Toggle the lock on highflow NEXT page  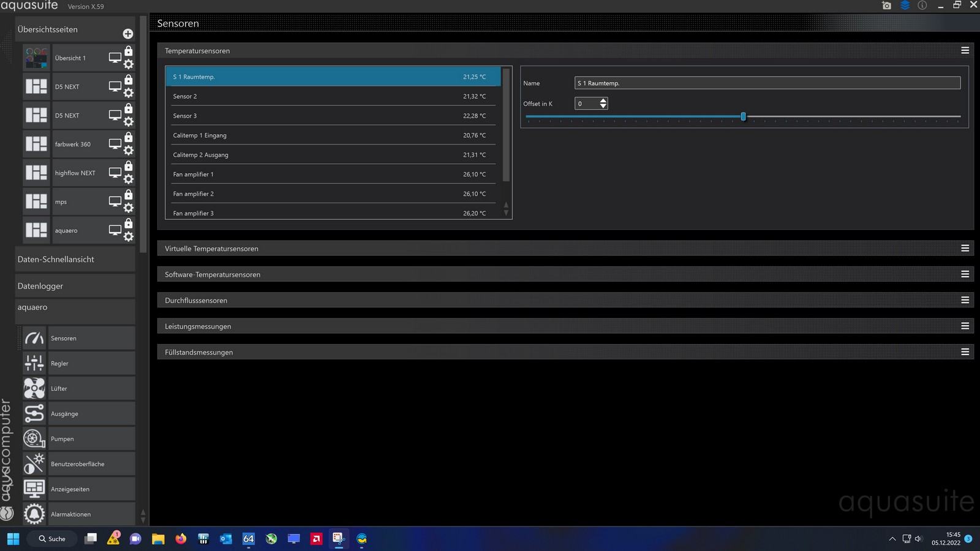pyautogui.click(x=129, y=166)
